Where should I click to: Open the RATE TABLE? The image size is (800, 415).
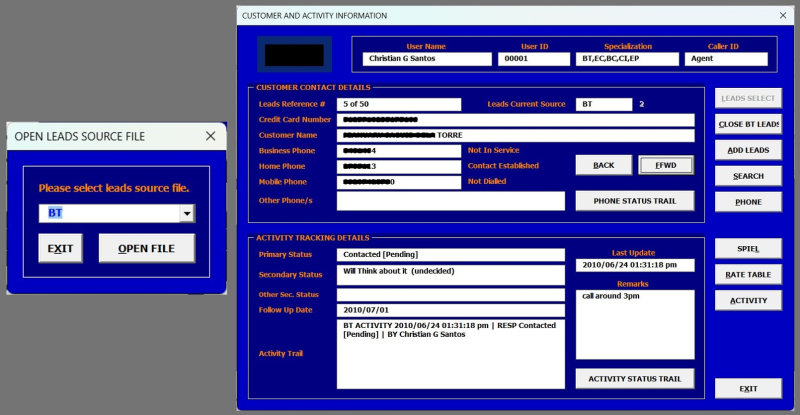747,274
